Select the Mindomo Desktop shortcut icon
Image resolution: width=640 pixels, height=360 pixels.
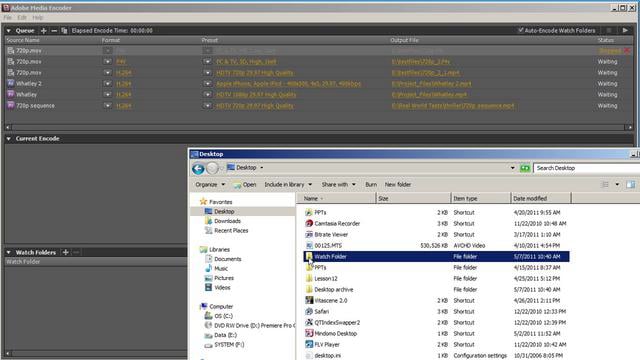(309, 333)
